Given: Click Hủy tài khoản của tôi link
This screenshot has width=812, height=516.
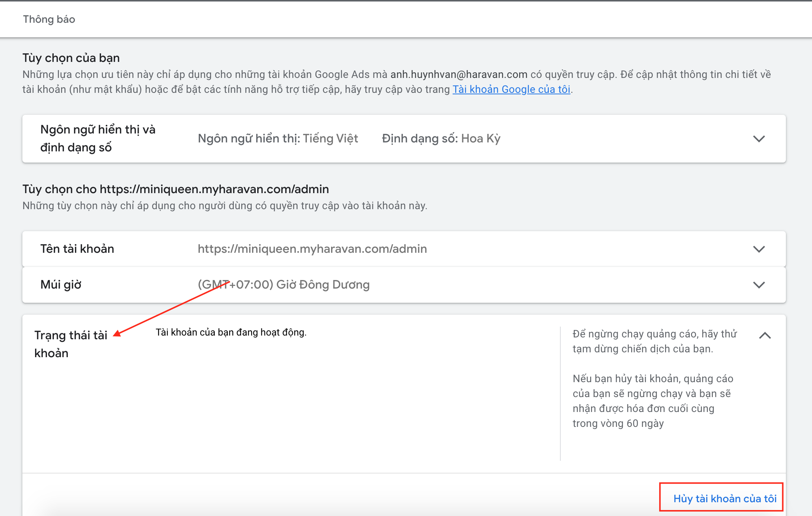Looking at the screenshot, I should click(724, 498).
